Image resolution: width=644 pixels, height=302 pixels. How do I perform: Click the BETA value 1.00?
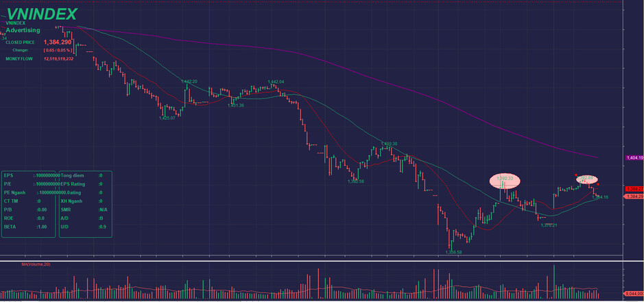point(42,227)
